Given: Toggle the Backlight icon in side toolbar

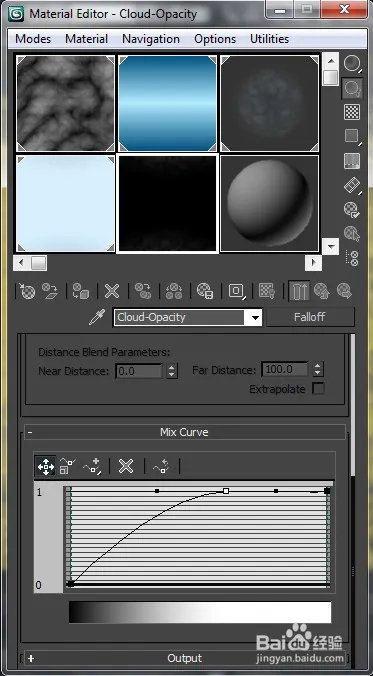Looking at the screenshot, I should point(352,88).
